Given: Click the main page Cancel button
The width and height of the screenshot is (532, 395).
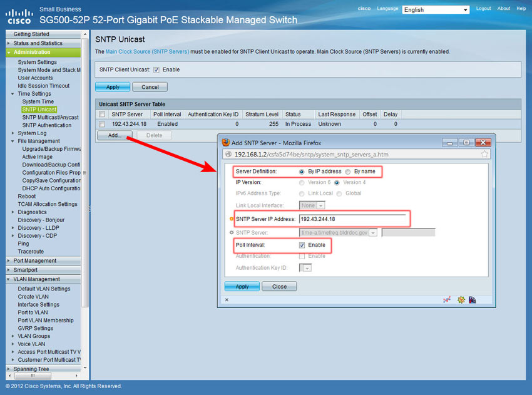Looking at the screenshot, I should [x=150, y=87].
